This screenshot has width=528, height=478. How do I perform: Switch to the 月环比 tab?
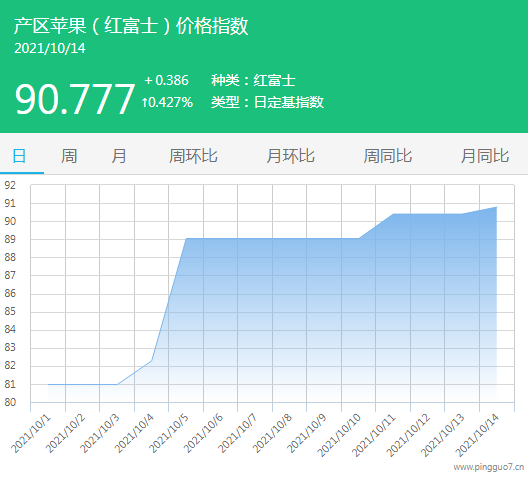pyautogui.click(x=290, y=156)
